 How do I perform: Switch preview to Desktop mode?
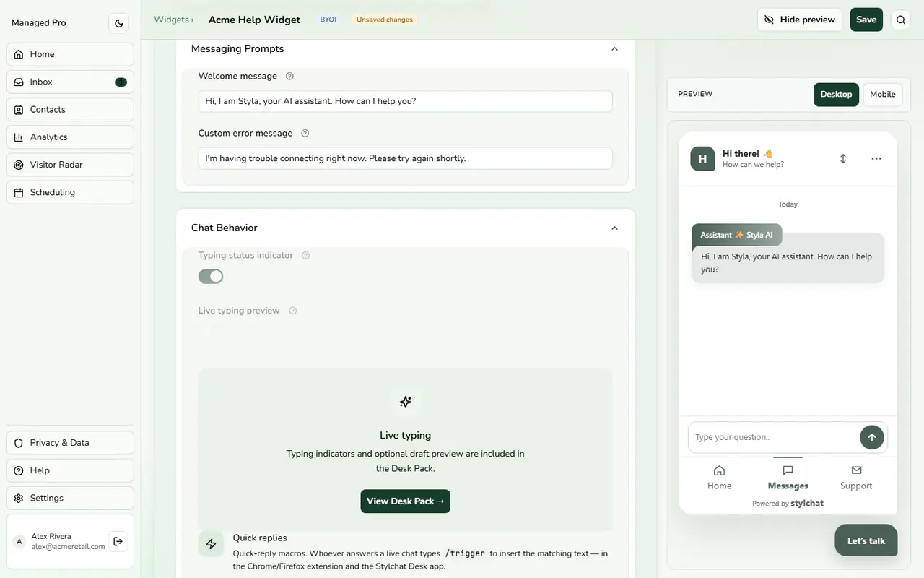click(x=836, y=95)
